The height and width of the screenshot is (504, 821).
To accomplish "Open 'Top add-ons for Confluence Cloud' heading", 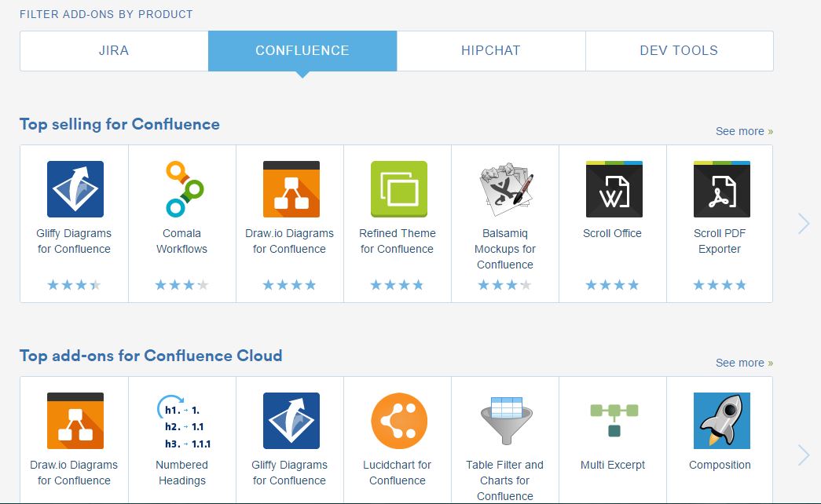I will 151,356.
